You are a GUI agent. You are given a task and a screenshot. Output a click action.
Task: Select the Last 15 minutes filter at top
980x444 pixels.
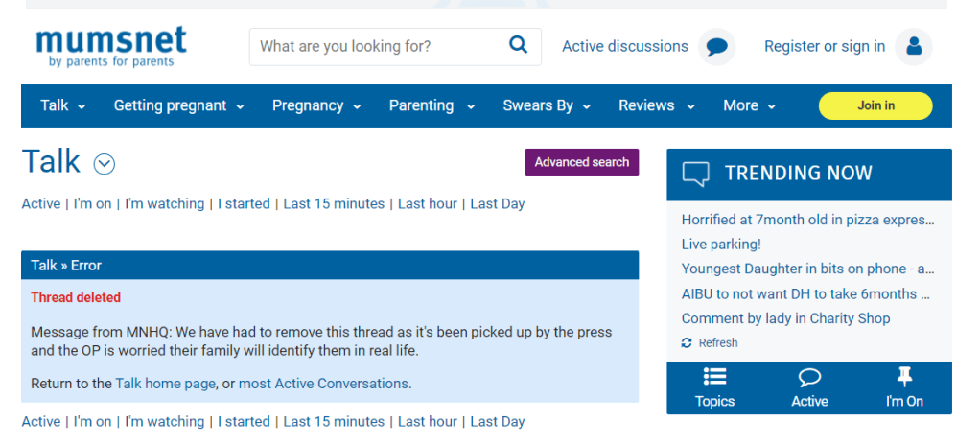coord(334,203)
